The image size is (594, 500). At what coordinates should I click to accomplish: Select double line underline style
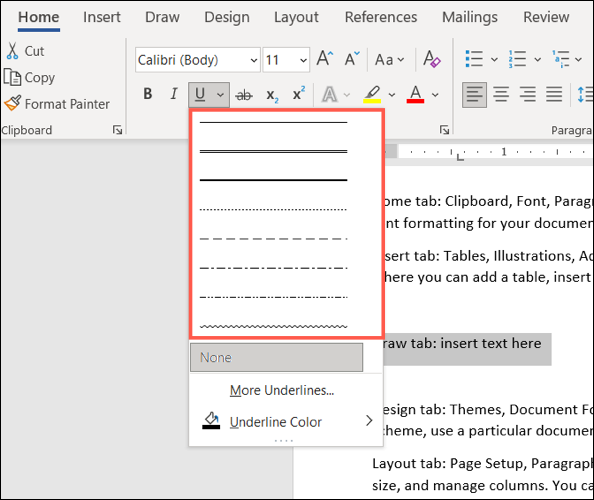tap(274, 151)
